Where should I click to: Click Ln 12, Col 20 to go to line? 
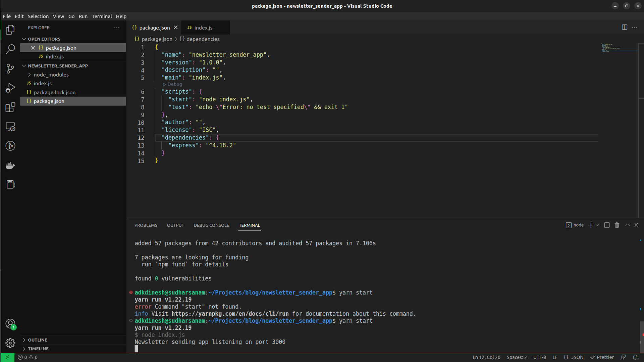point(486,357)
